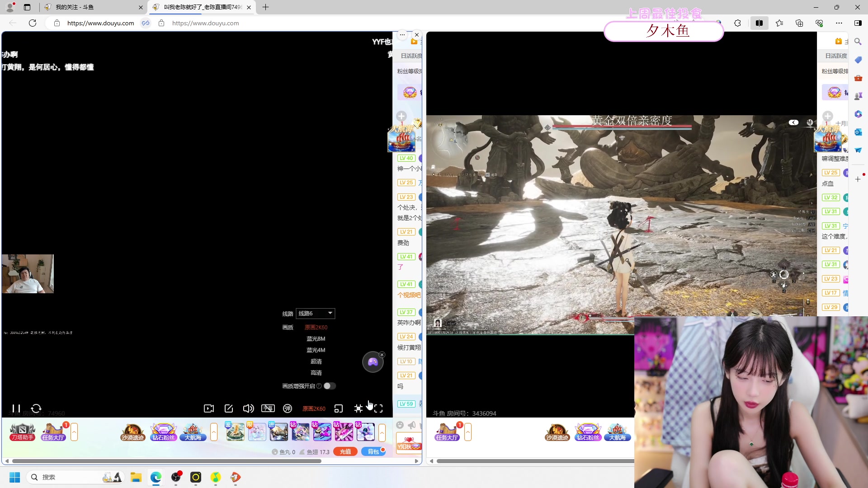Mute the left stream volume icon

(x=248, y=408)
